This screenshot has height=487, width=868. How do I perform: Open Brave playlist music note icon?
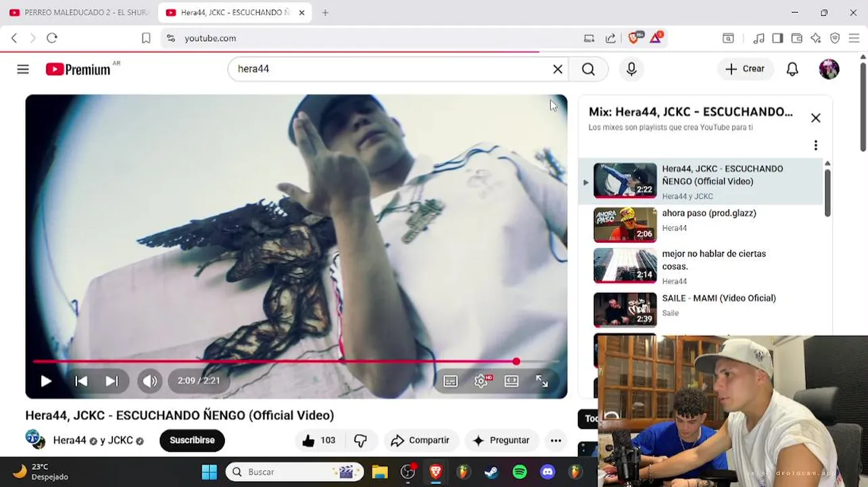[759, 39]
